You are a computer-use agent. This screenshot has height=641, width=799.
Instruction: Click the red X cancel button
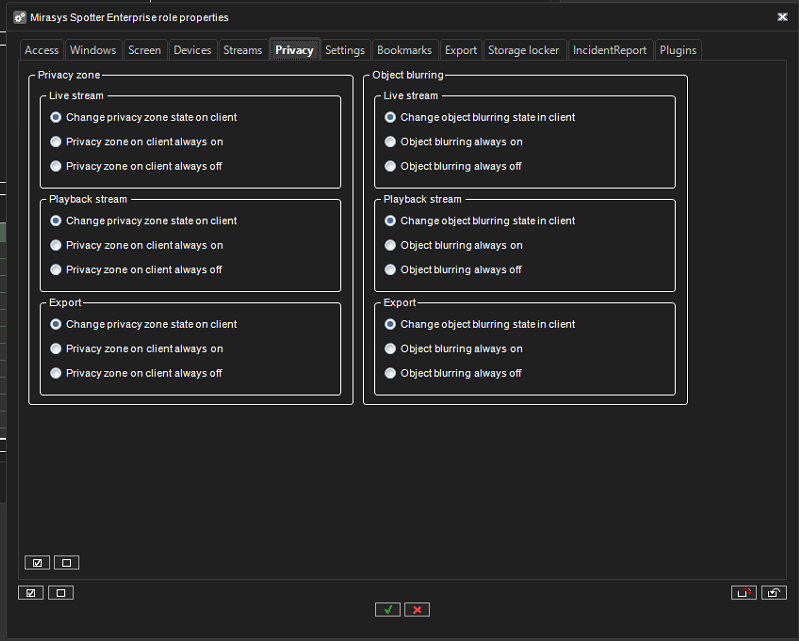(417, 609)
